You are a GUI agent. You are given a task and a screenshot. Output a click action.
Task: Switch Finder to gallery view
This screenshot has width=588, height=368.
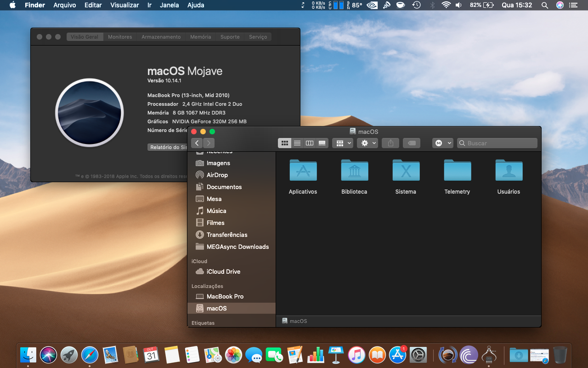tap(322, 143)
